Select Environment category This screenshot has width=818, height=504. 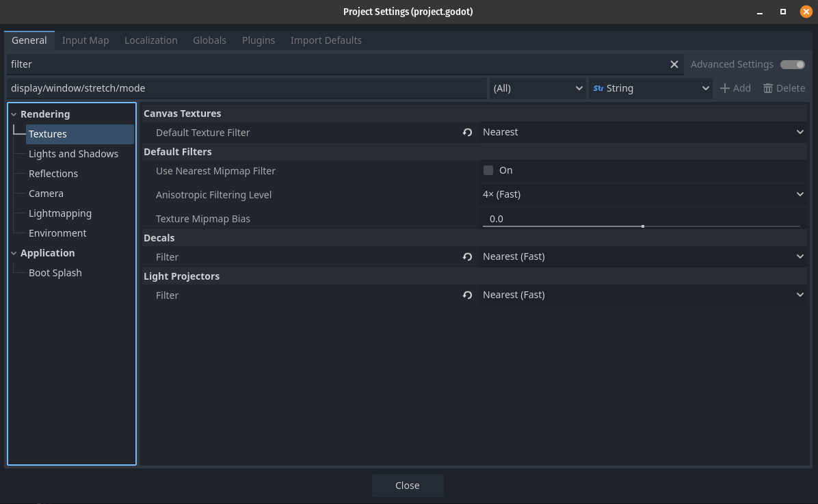coord(57,233)
